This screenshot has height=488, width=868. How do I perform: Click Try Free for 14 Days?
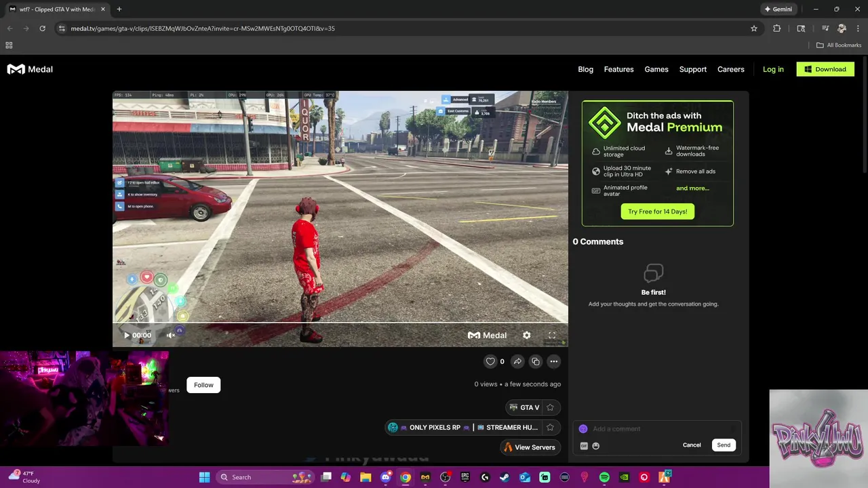pyautogui.click(x=657, y=211)
